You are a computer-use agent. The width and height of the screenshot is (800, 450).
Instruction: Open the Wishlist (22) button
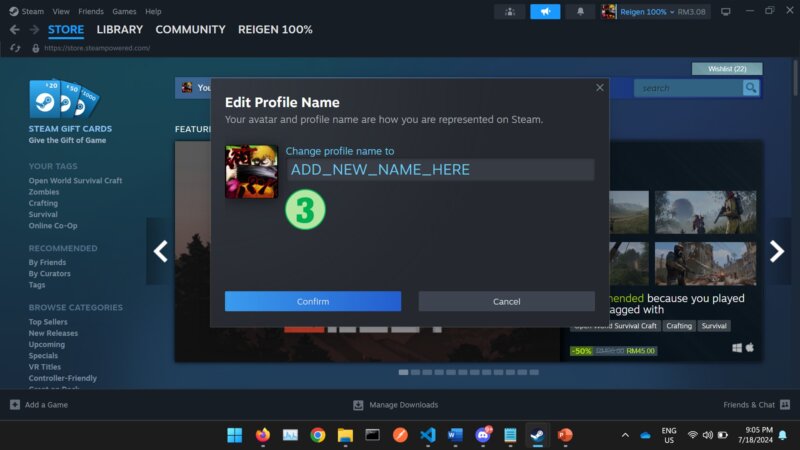coord(727,68)
